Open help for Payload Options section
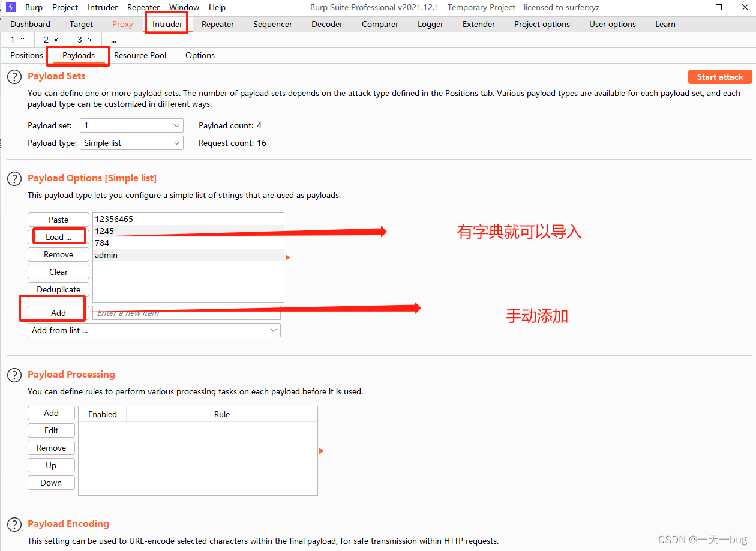 pyautogui.click(x=14, y=179)
